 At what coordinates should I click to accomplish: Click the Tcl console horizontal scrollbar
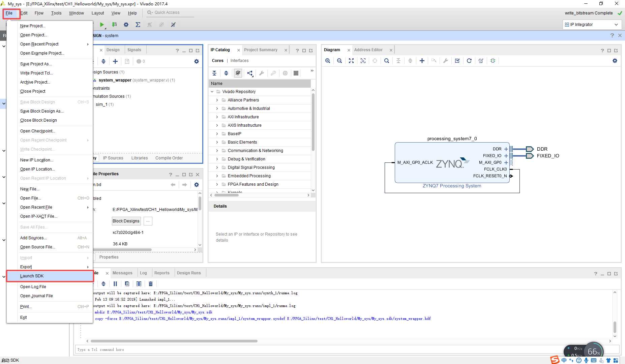(174, 341)
